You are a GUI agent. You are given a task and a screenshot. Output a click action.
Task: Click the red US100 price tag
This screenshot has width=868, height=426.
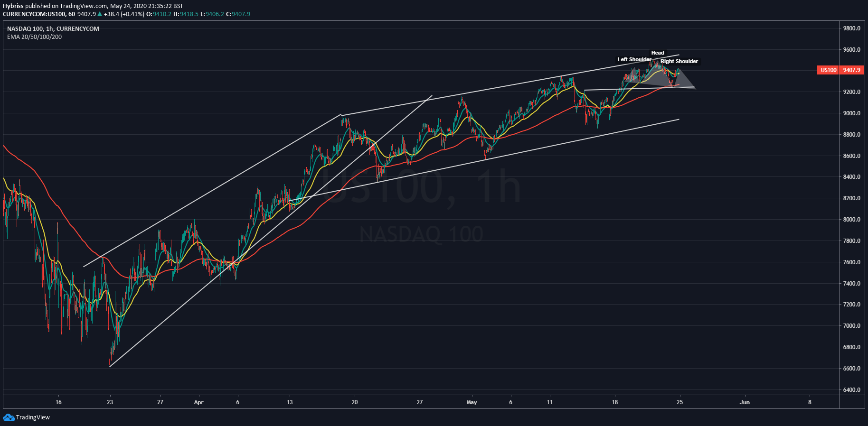[828, 70]
